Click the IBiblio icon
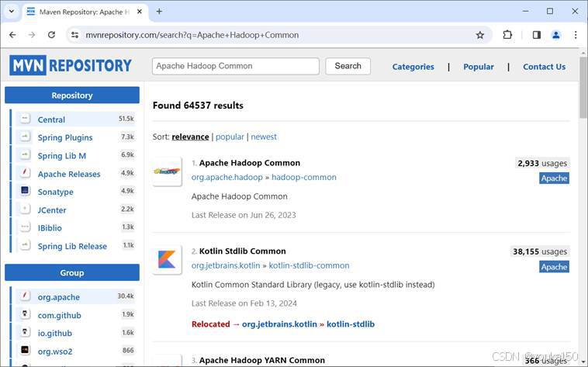This screenshot has height=367, width=588. click(25, 227)
